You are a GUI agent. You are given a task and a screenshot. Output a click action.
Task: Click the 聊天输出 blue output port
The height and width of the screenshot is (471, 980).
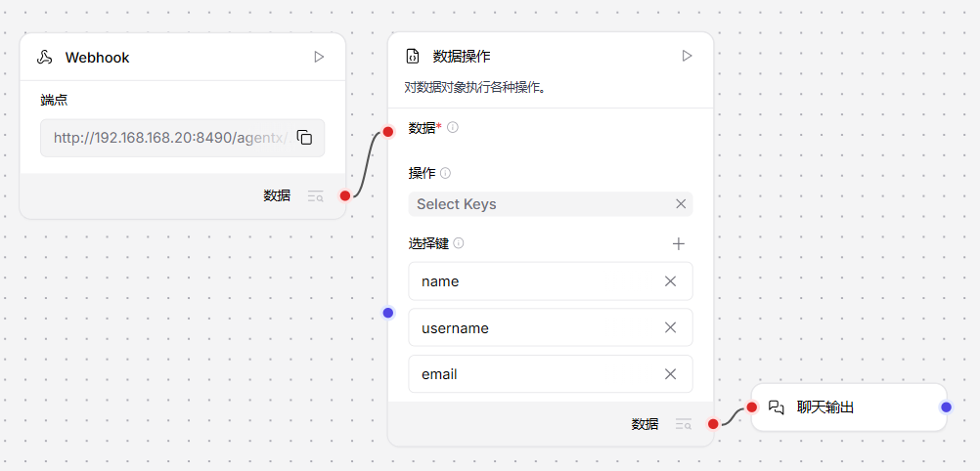coord(946,407)
